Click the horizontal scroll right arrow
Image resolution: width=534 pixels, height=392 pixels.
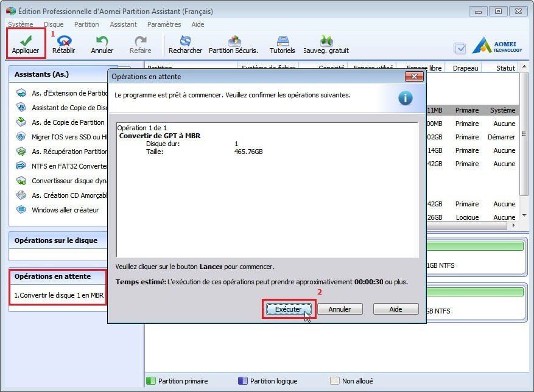tap(513, 225)
